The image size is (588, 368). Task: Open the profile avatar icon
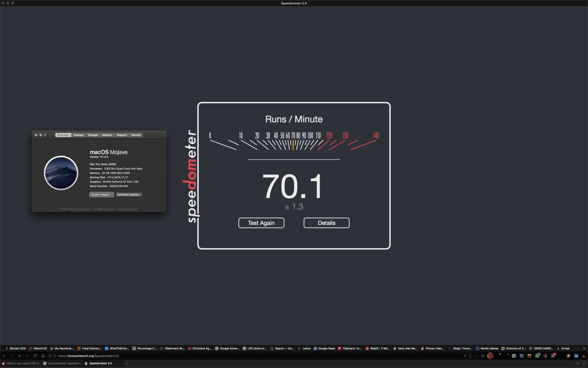coord(490,356)
